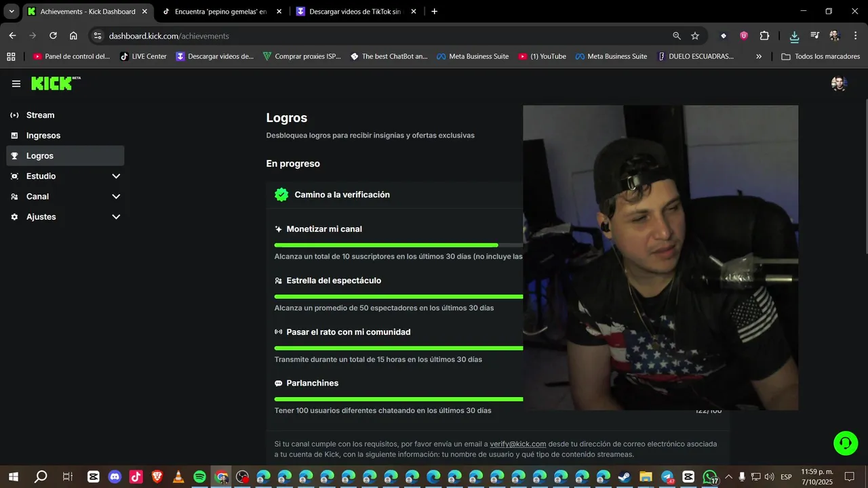Open the green support chat bubble
Image resolution: width=868 pixels, height=488 pixels.
[846, 443]
